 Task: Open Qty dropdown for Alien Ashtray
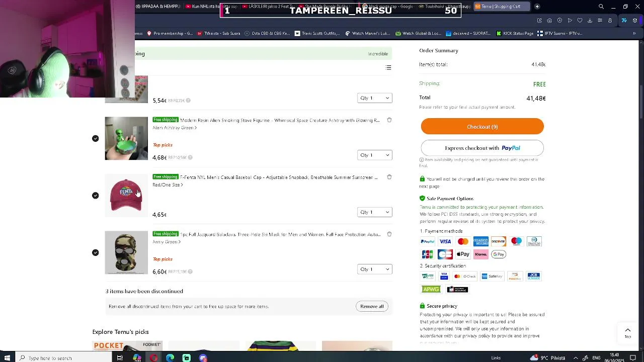(x=374, y=155)
